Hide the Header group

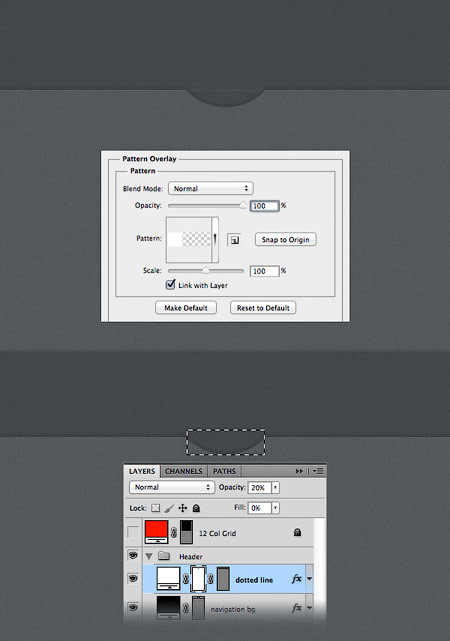click(133, 556)
